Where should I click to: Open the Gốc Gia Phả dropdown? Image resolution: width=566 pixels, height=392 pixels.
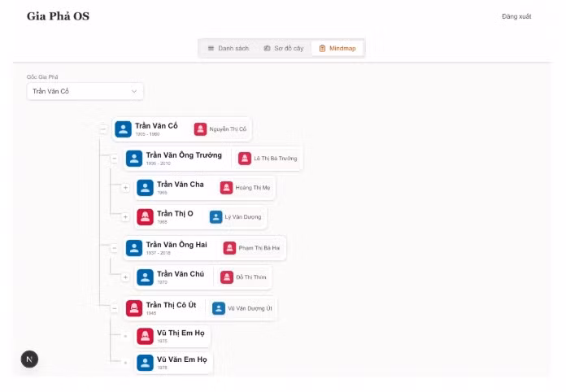point(85,91)
